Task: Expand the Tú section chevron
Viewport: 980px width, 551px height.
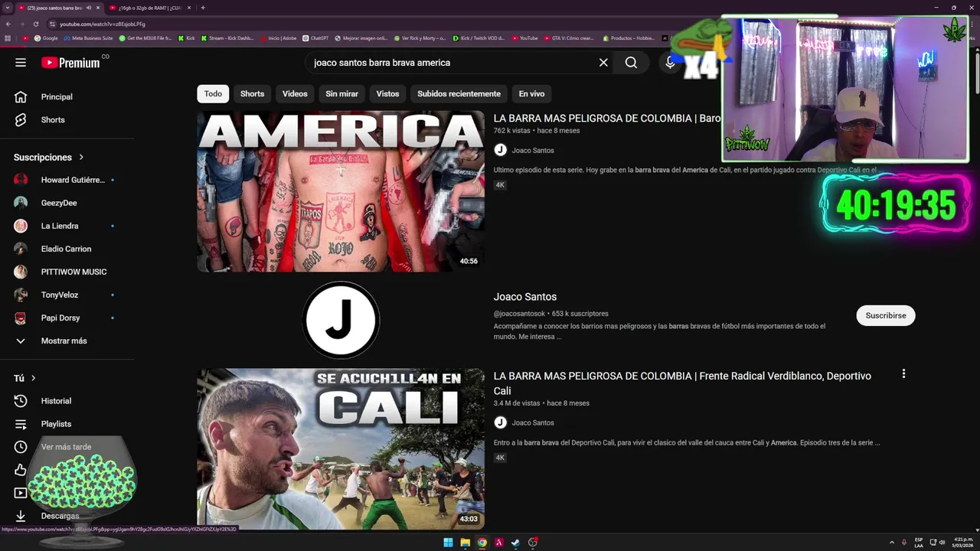Action: [33, 378]
